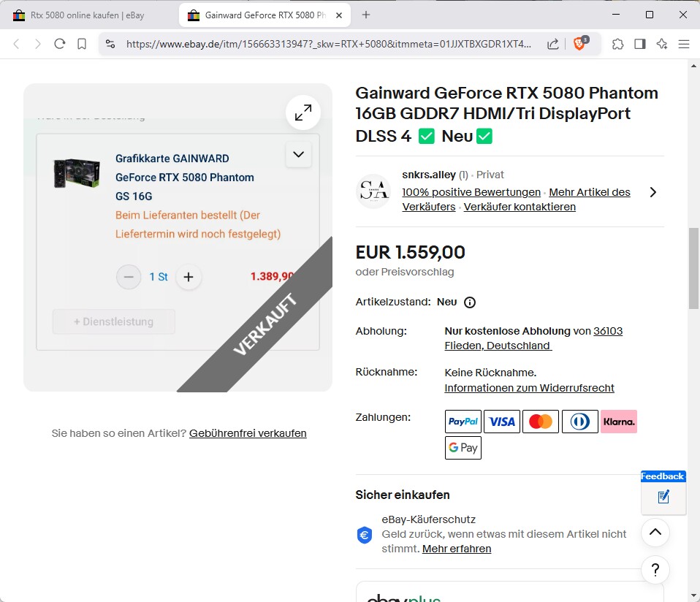Open the browser hamburger main menu

click(x=684, y=44)
